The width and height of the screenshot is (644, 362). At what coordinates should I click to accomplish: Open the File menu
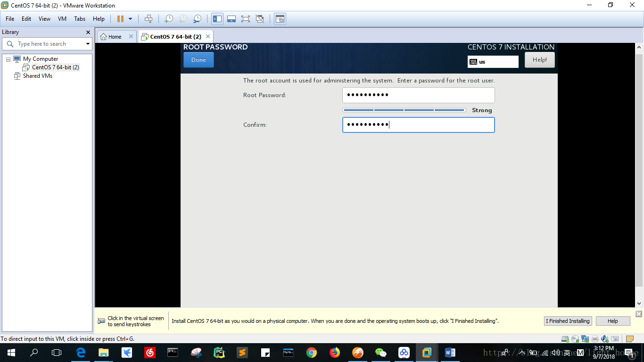pos(10,19)
